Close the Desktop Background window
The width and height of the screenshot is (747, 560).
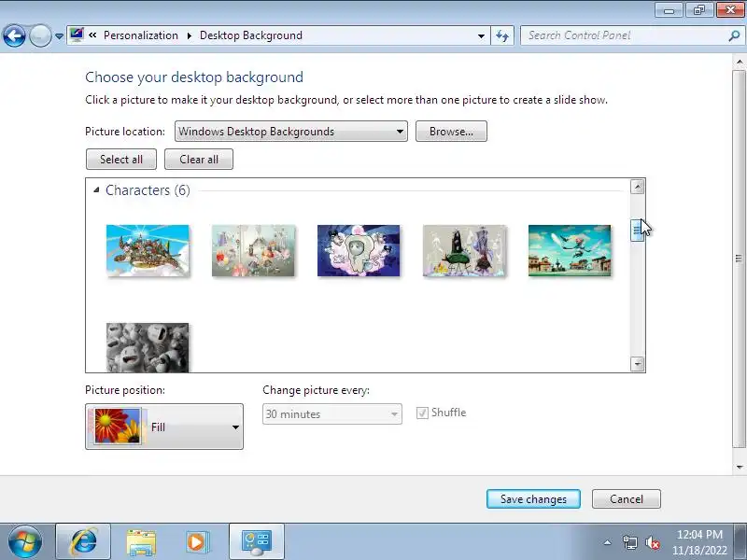tap(730, 9)
